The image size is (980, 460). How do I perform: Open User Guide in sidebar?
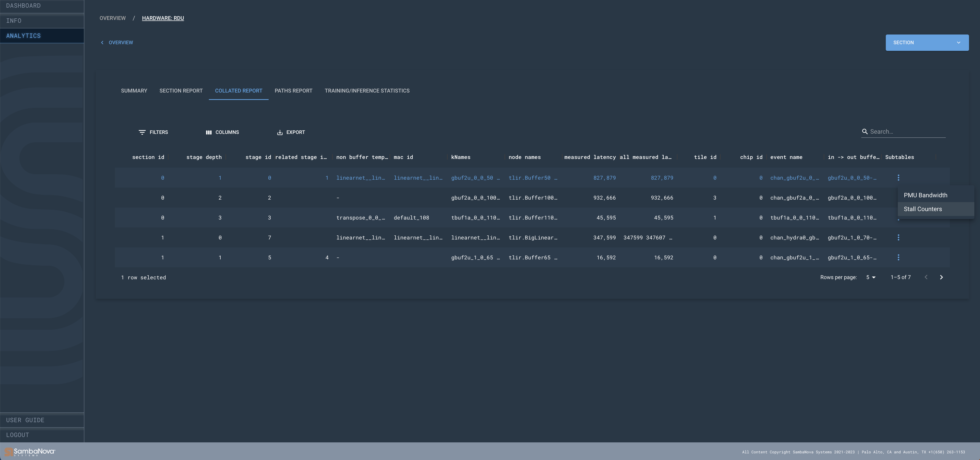coord(25,420)
